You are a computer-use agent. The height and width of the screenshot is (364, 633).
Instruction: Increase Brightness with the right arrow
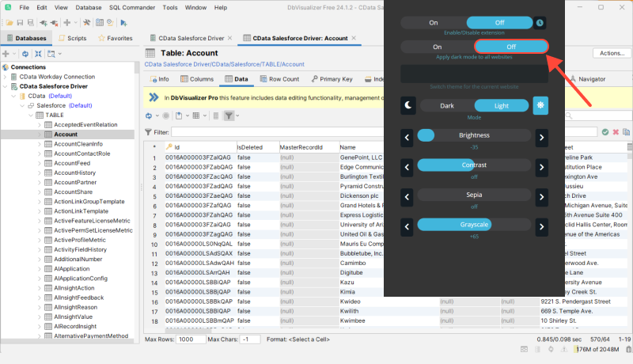(x=541, y=138)
